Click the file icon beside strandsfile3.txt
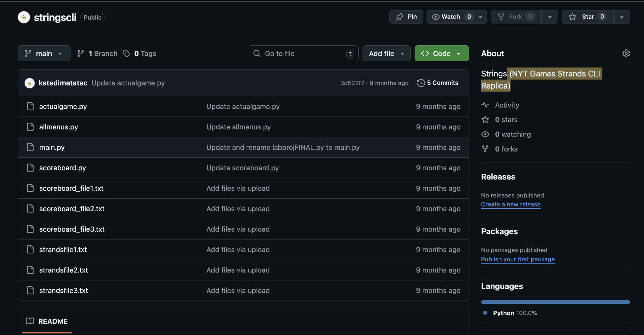 point(30,290)
